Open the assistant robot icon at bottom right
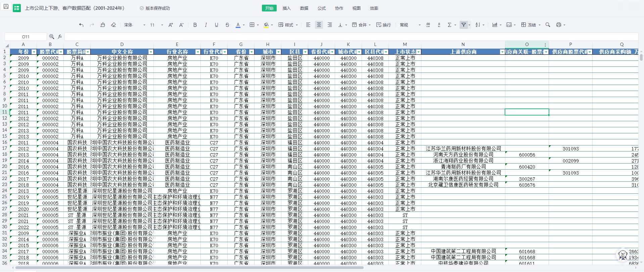Viewport: 644px width, 272px height. (623, 255)
